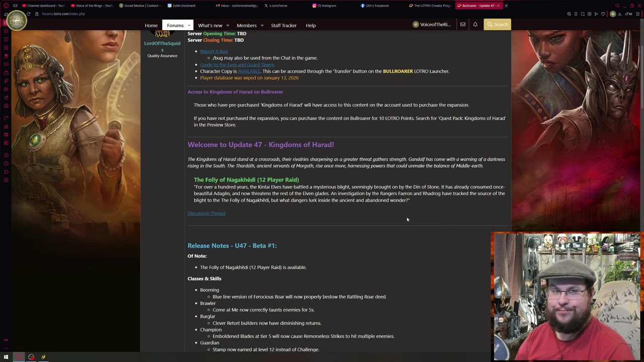Click the browser snapshot icon

(583, 14)
